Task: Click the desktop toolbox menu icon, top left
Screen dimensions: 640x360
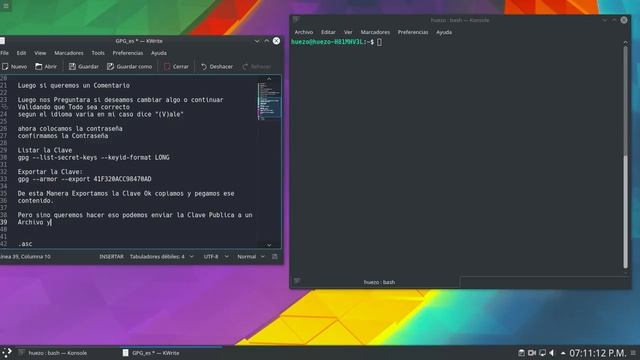Action: (6, 6)
